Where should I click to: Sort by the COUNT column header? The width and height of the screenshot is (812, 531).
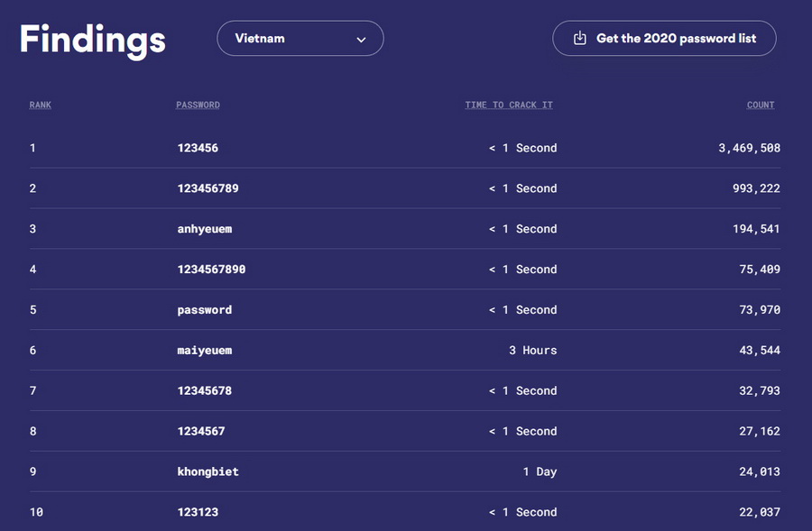coord(761,105)
